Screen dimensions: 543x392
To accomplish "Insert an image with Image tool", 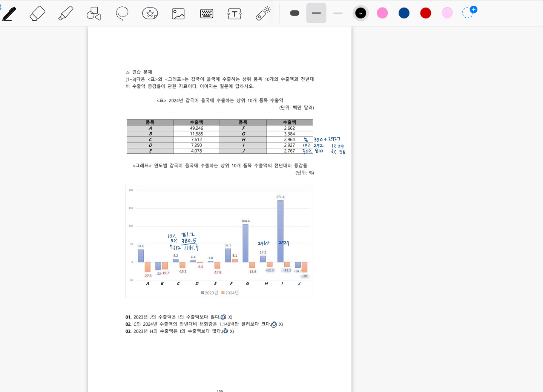I will point(178,14).
